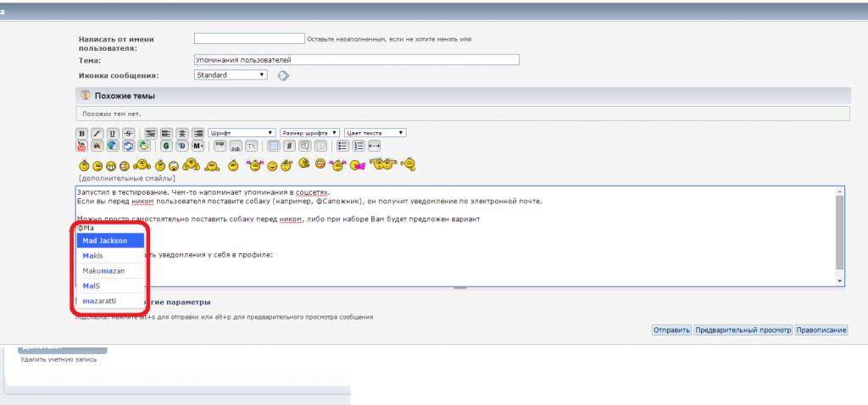The width and height of the screenshot is (868, 405).
Task: Apply underline formatting with the U button
Action: (x=113, y=133)
